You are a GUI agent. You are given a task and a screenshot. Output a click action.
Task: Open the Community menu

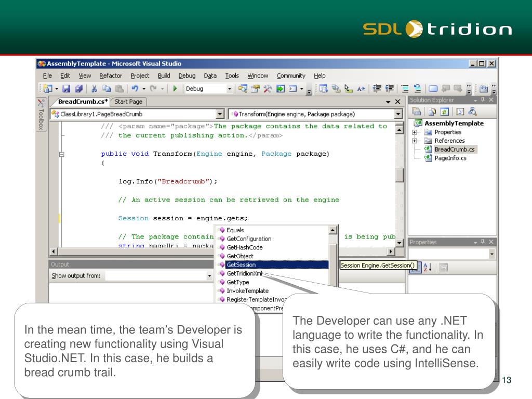tap(291, 76)
